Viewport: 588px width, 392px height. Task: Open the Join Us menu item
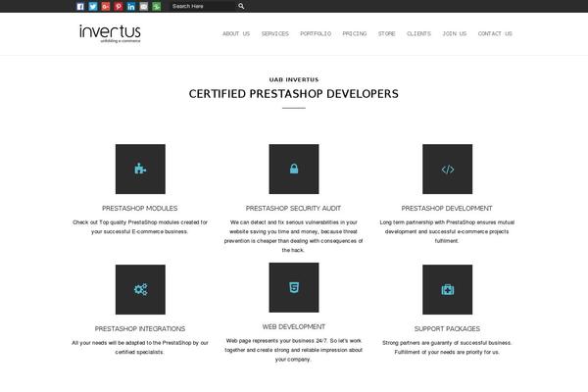tap(455, 33)
